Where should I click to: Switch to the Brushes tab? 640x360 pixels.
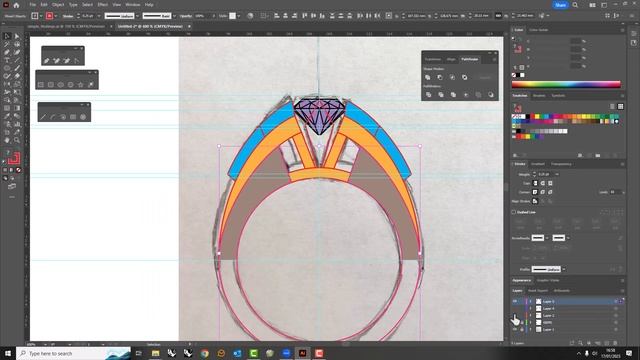[x=539, y=96]
